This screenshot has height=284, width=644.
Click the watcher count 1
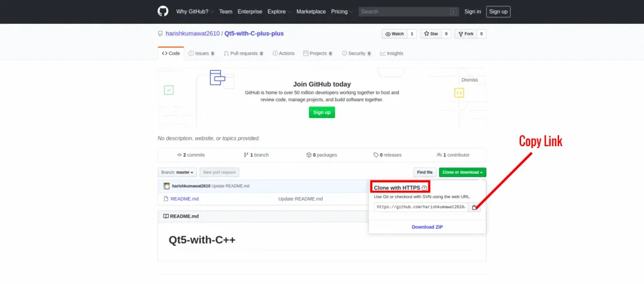click(412, 33)
